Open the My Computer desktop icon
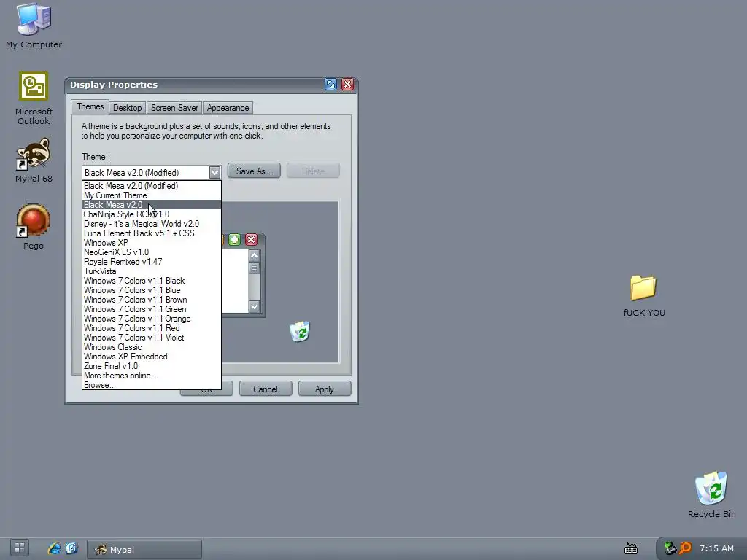 (x=34, y=26)
